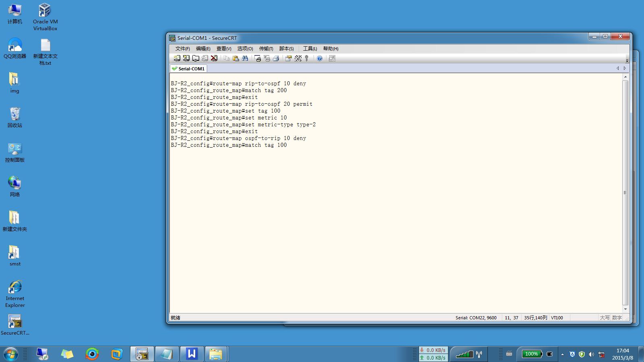This screenshot has height=362, width=644.
Task: Open the 文件(F) menu
Action: point(182,49)
